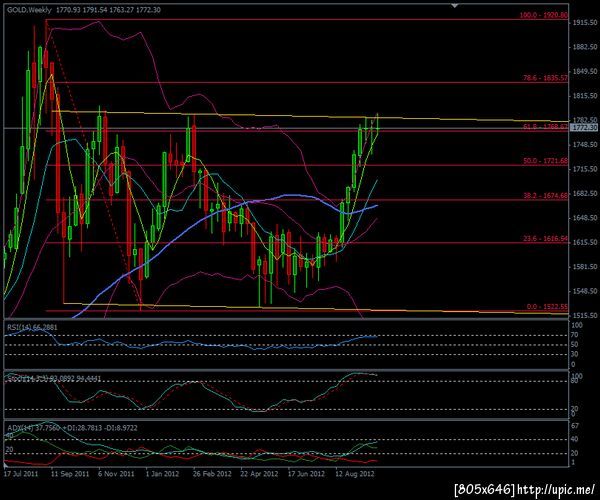Click the ADX scale value 67
Screen dimensions: 600x500
pyautogui.click(x=576, y=426)
